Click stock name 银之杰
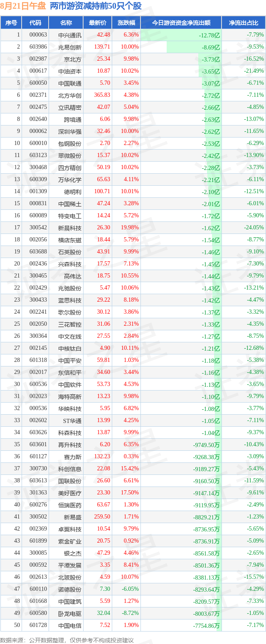The image size is (266, 644). 73,553
